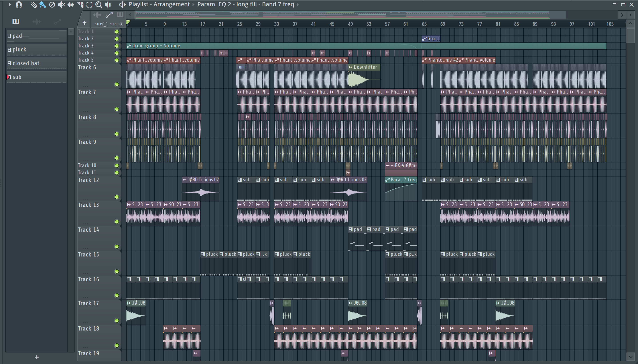Image resolution: width=638 pixels, height=364 pixels.
Task: Mute Track 8 using its green LED
Action: pyautogui.click(x=116, y=134)
